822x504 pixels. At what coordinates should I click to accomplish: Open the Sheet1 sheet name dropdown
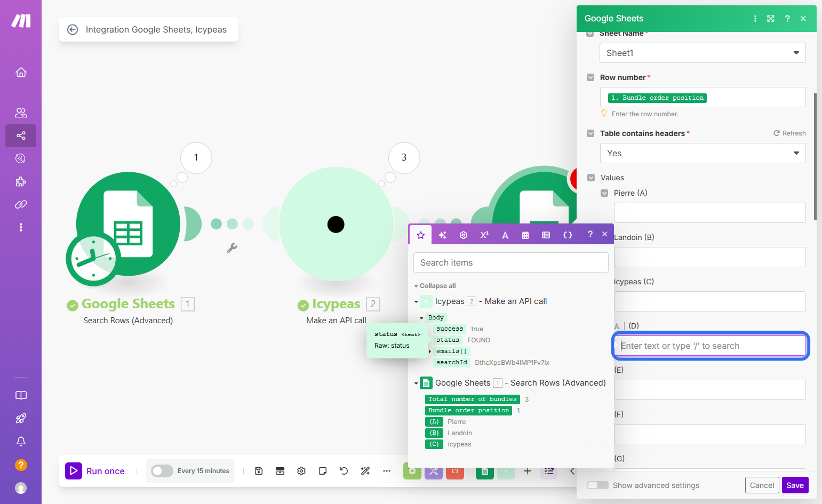pyautogui.click(x=703, y=53)
